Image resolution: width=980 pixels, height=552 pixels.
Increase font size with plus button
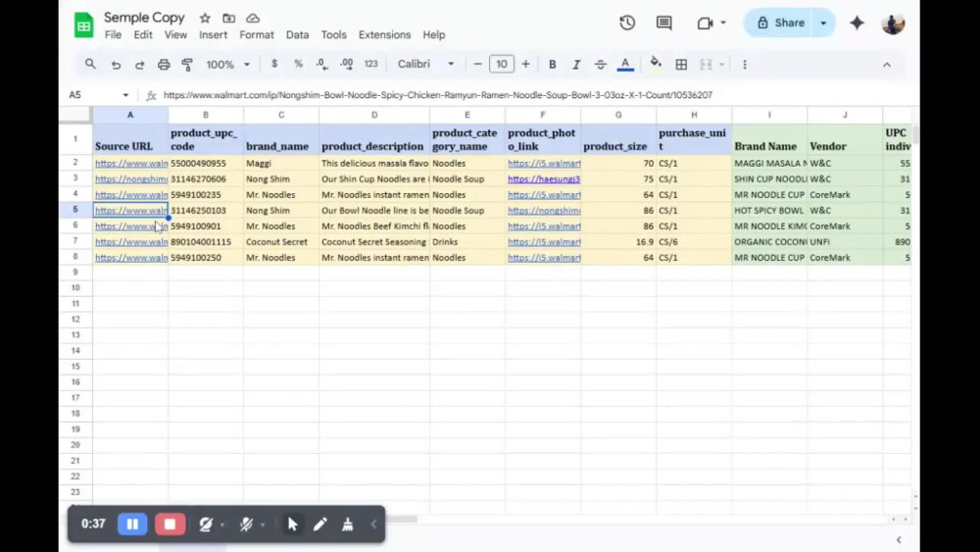pos(525,64)
